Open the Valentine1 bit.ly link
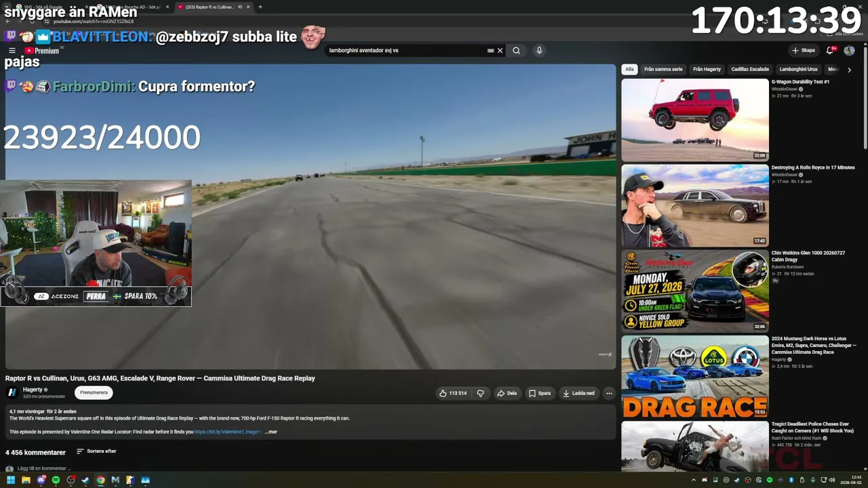This screenshot has width=868, height=488. (x=228, y=432)
